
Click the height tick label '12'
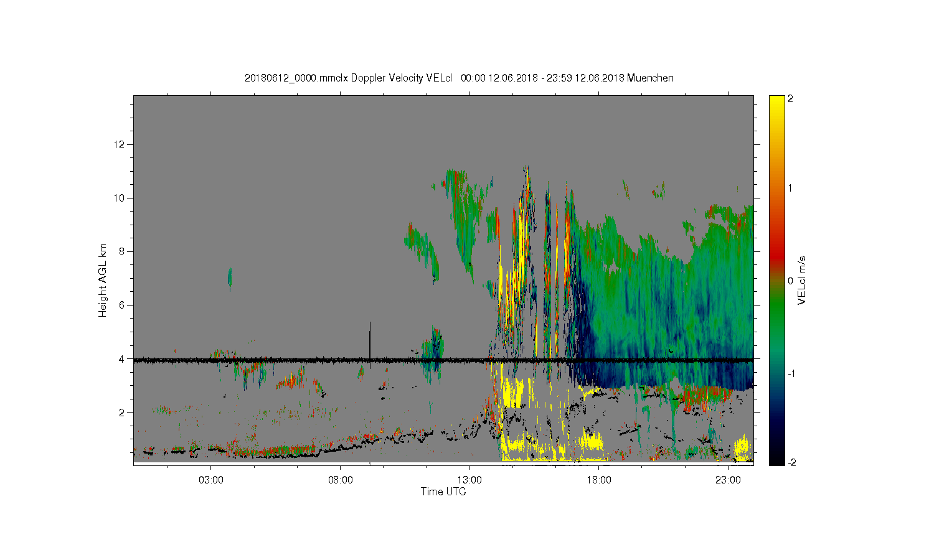[x=120, y=144]
